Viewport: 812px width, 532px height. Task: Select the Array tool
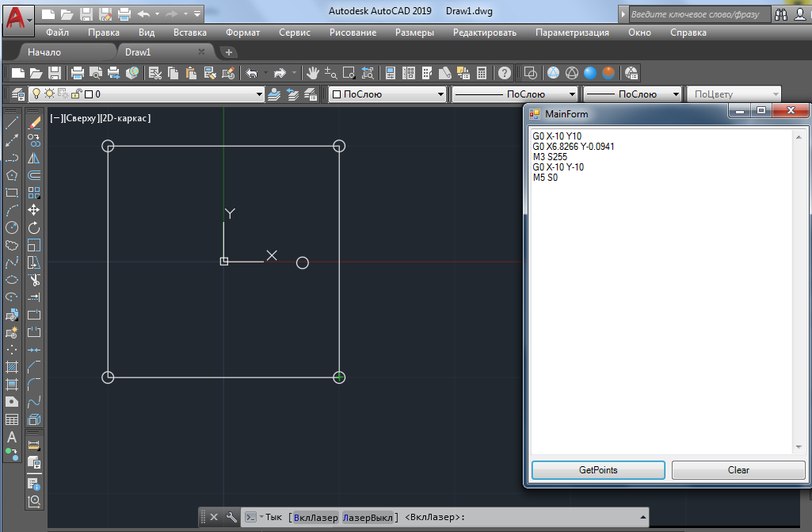pyautogui.click(x=34, y=193)
